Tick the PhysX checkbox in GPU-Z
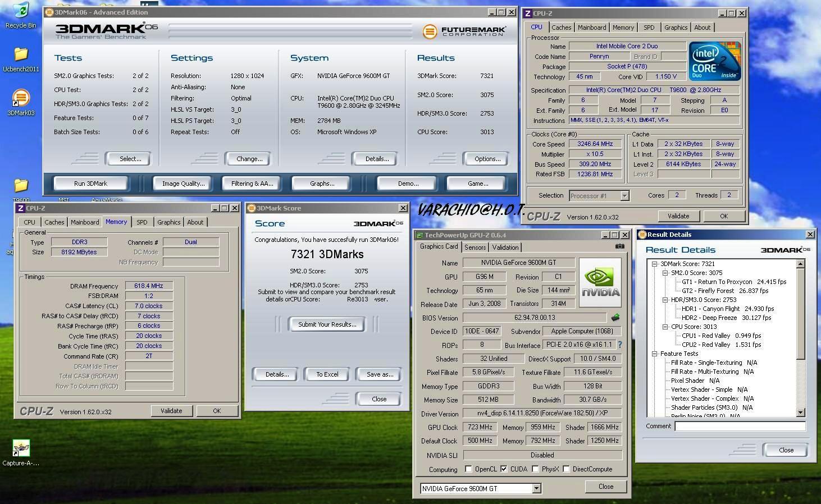 pos(535,469)
